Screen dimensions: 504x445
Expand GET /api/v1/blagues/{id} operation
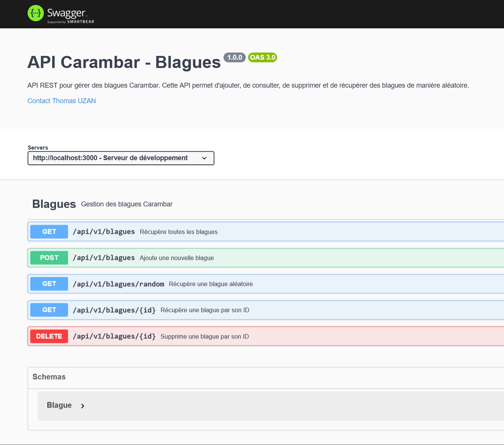click(266, 310)
